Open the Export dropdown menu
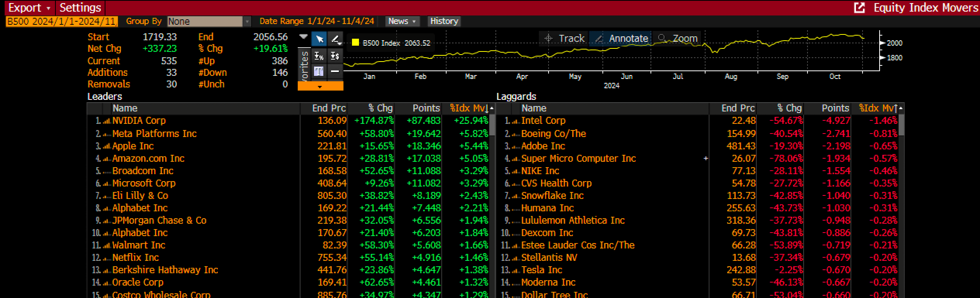The image size is (980, 298). 29,7
